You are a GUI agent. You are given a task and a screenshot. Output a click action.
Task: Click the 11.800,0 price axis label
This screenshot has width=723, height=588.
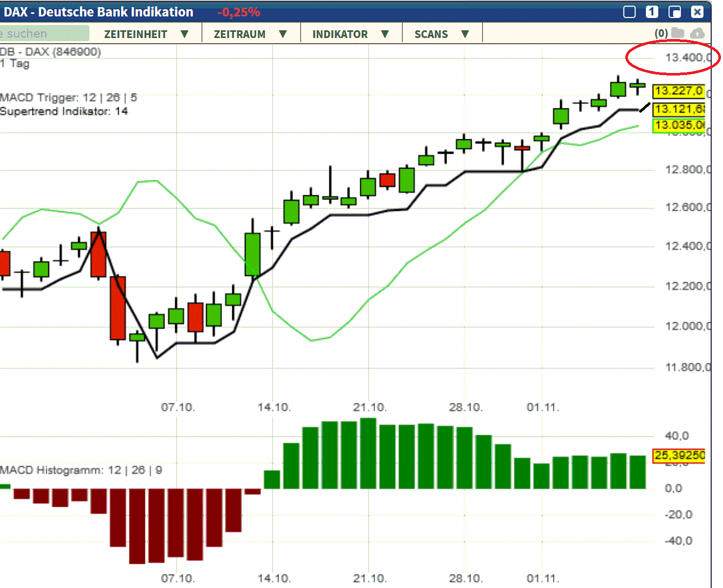(688, 367)
